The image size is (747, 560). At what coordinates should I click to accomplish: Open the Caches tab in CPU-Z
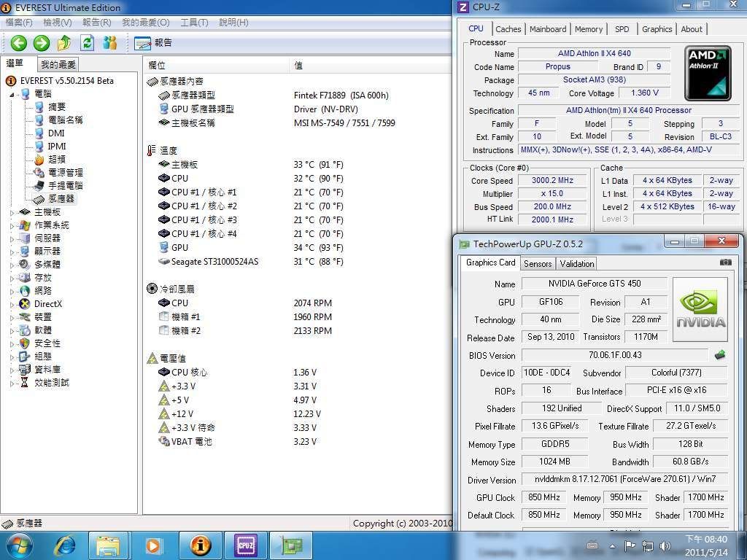pos(508,29)
